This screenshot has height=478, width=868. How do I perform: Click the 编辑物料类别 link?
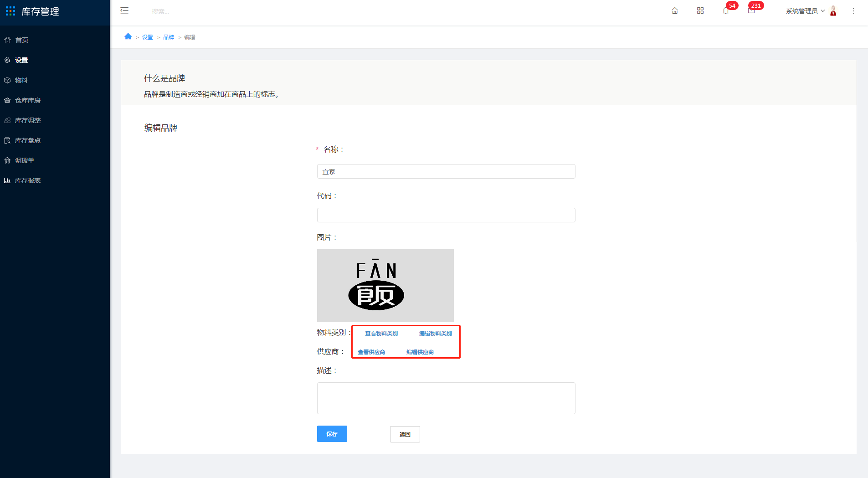click(436, 334)
